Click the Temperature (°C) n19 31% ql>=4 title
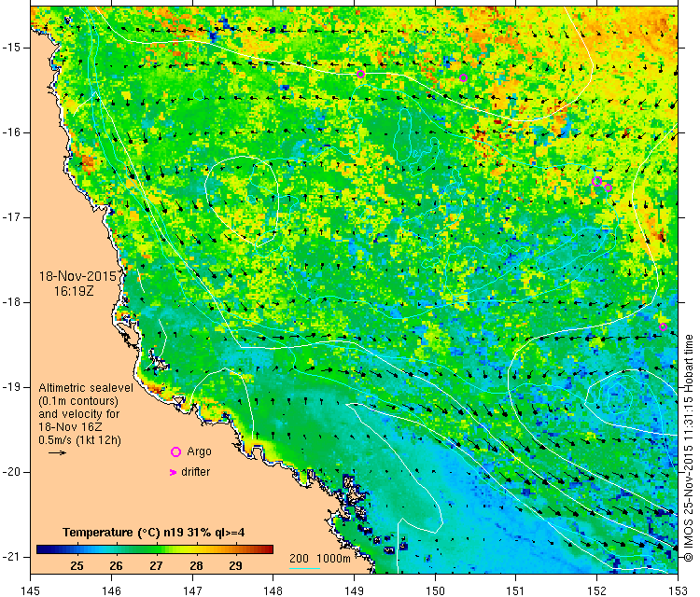Image resolution: width=700 pixels, height=597 pixels. tap(154, 533)
